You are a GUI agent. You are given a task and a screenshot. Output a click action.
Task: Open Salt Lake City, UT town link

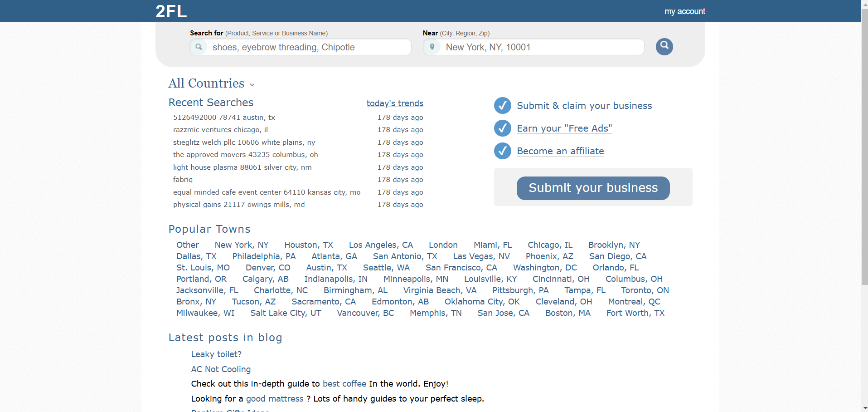coord(286,313)
